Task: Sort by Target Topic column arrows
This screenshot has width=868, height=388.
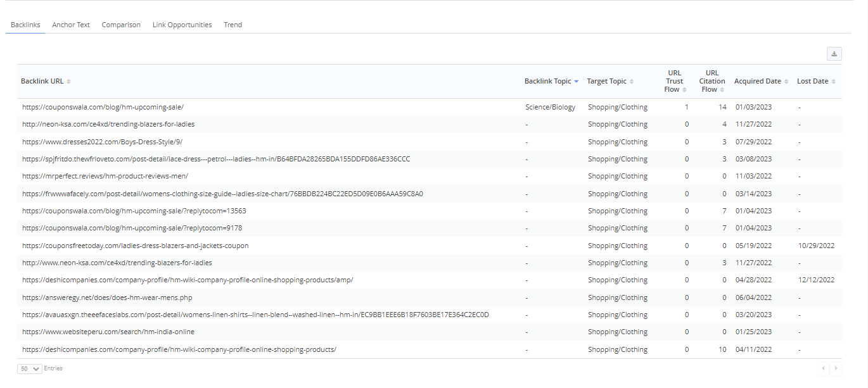Action: [632, 82]
